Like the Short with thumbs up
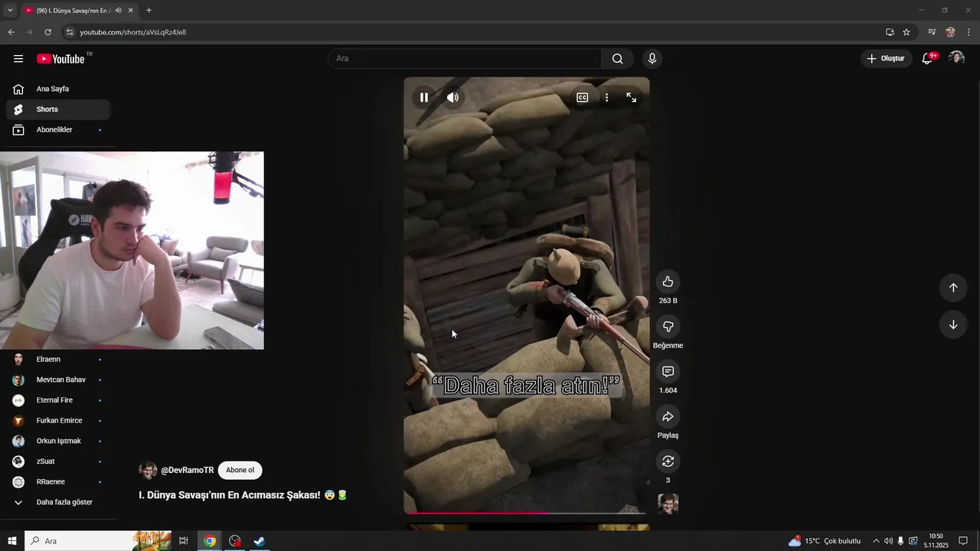 tap(668, 282)
